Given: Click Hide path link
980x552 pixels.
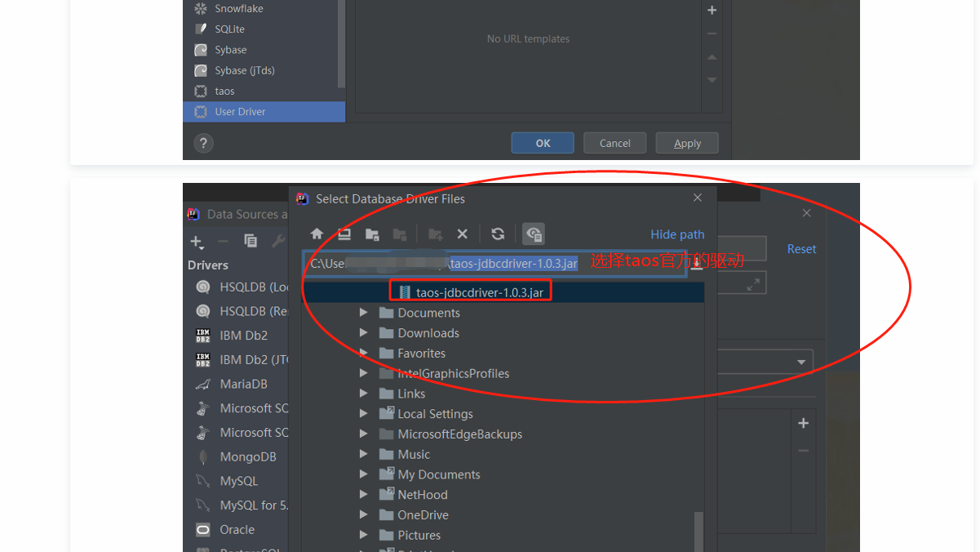Looking at the screenshot, I should 677,234.
